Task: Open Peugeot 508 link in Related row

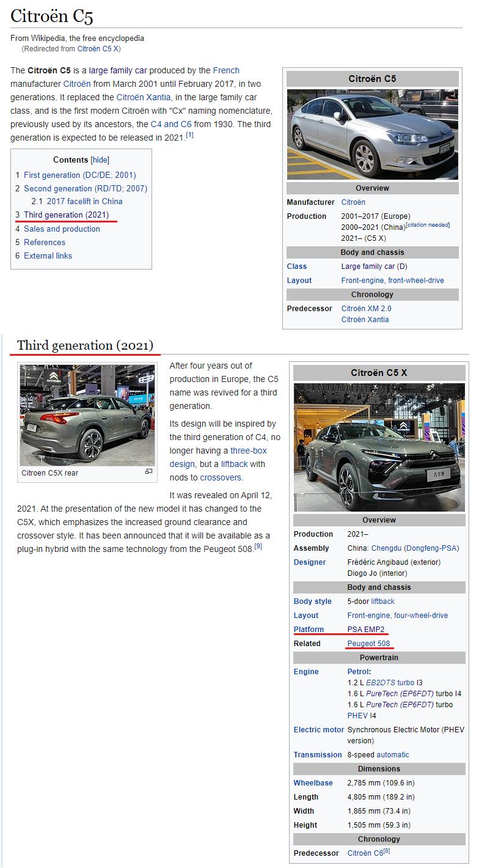Action: point(368,644)
